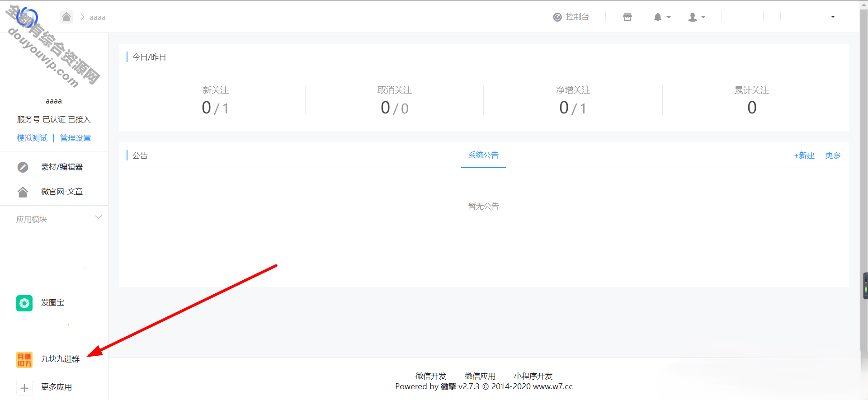Click the 累计关注 count 0
The height and width of the screenshot is (400, 868).
[x=752, y=108]
